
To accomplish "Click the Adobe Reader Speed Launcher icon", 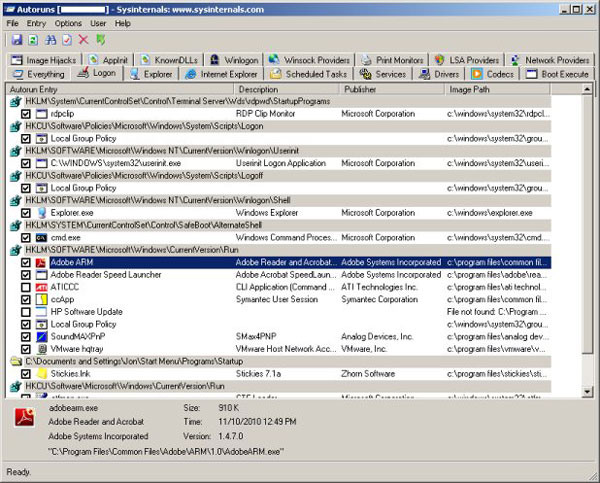I will click(x=41, y=275).
